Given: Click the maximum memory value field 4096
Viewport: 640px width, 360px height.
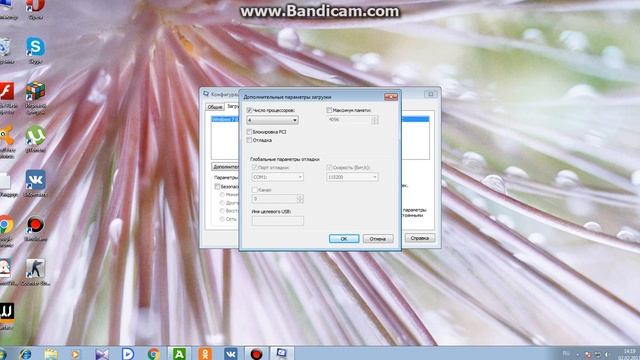Looking at the screenshot, I should coord(349,120).
